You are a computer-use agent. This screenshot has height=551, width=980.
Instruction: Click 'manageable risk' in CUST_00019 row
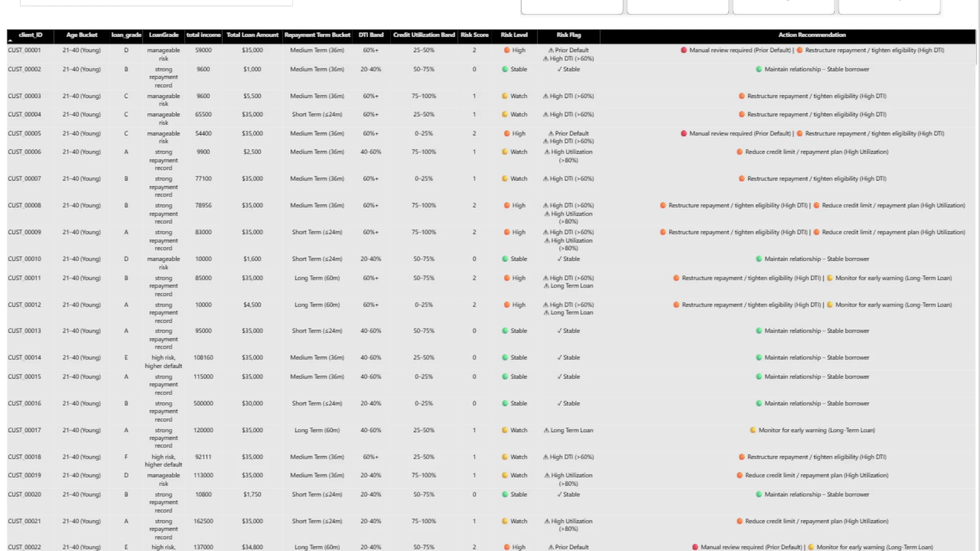163,480
